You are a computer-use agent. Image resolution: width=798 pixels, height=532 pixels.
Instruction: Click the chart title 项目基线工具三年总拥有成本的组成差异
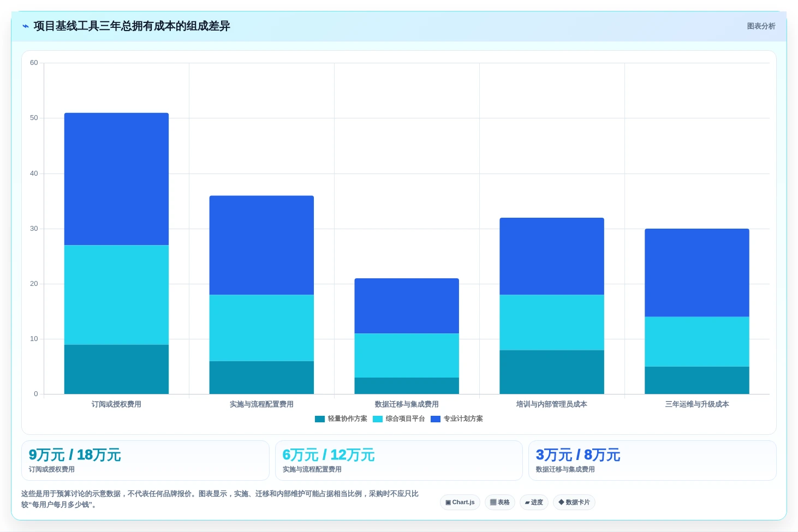[x=132, y=26]
